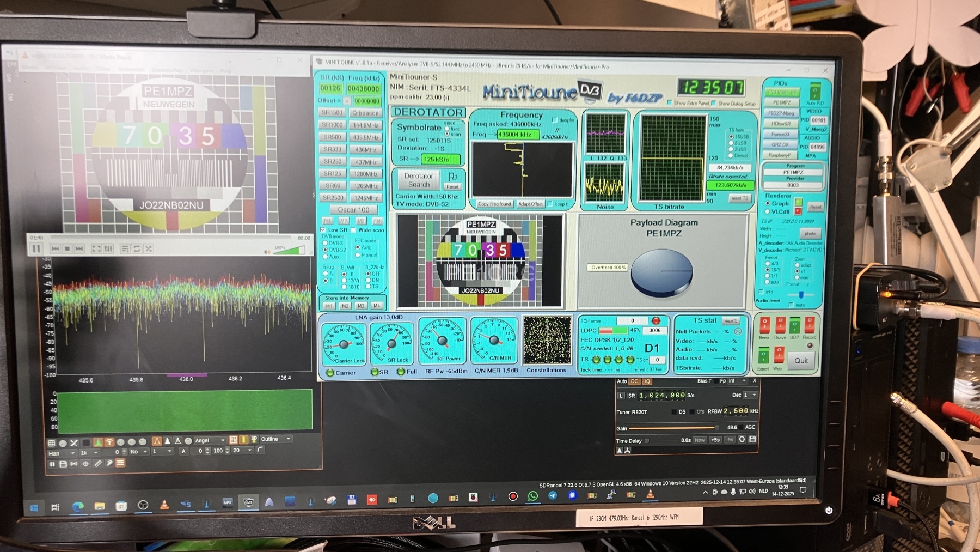
Task: Expand the Angel colormap dropdown
Action: click(210, 440)
